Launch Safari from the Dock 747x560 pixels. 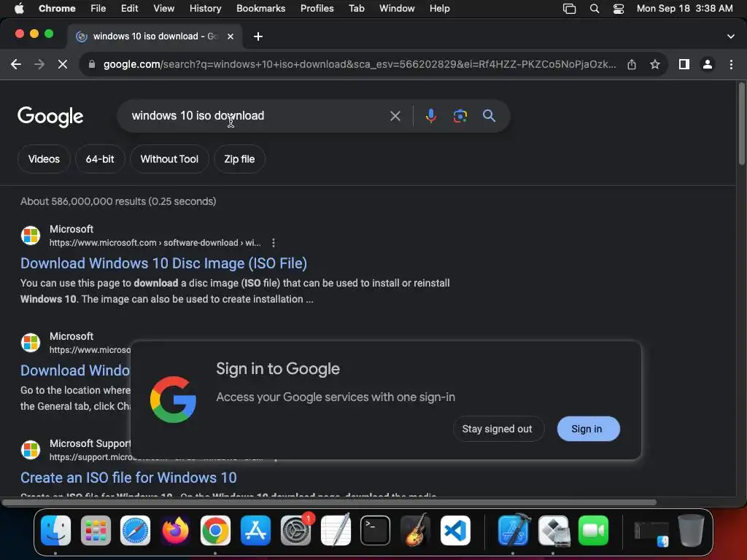click(135, 530)
